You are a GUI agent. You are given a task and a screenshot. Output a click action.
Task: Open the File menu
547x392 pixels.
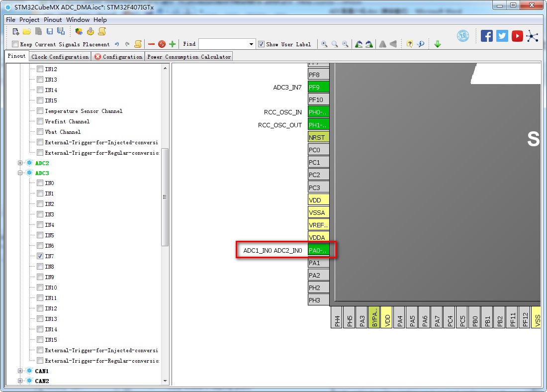10,19
